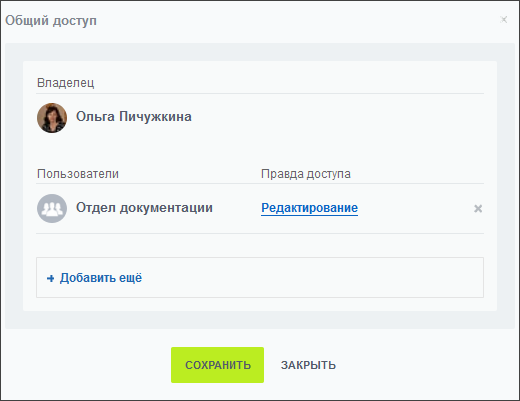The width and height of the screenshot is (520, 401).
Task: Click the Права доступа column heading
Action: (x=306, y=174)
